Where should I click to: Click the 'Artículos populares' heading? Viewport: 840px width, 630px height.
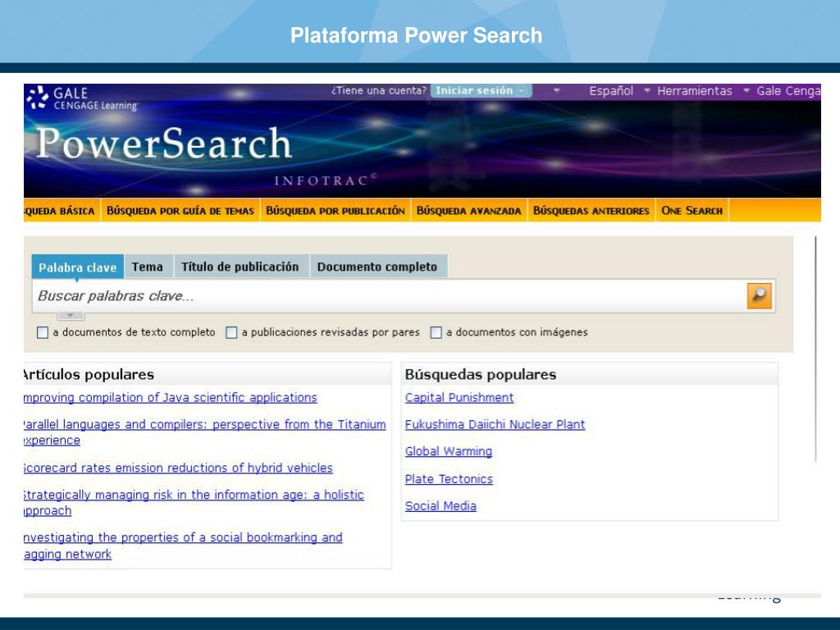point(89,374)
